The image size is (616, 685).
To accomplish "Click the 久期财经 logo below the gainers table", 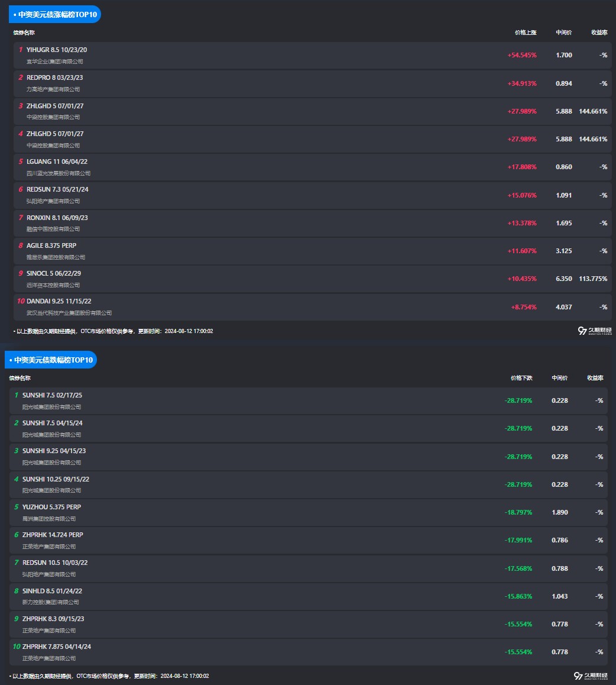I will [x=595, y=331].
